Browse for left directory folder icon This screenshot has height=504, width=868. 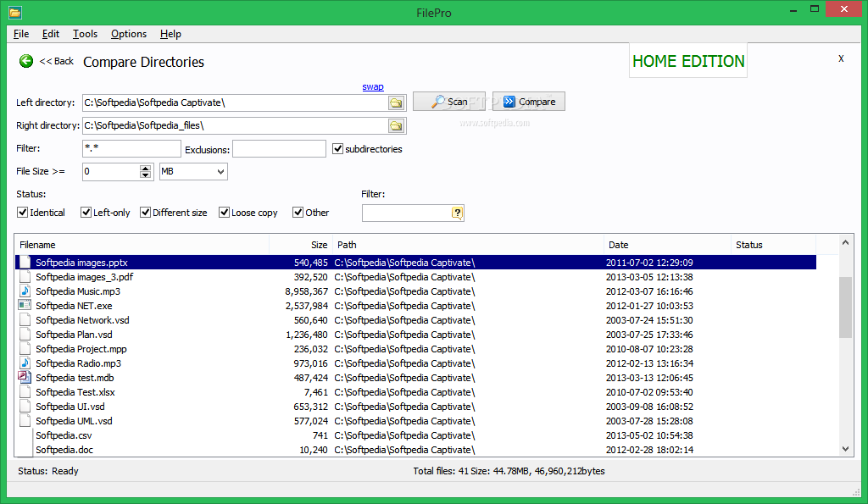(x=396, y=102)
